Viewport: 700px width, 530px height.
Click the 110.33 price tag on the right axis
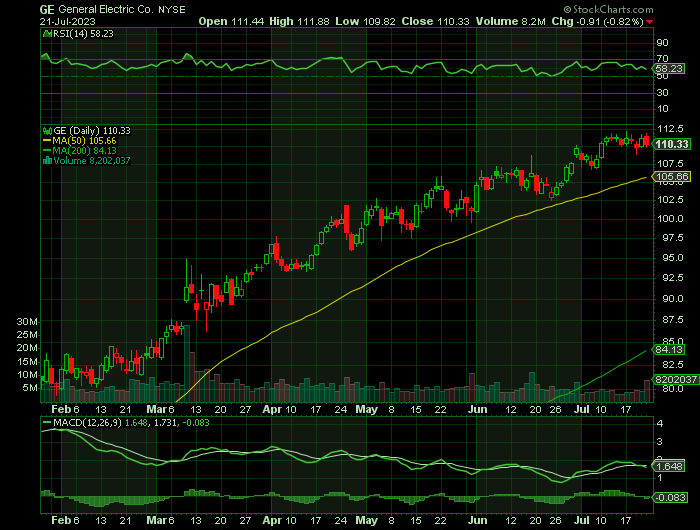(672, 144)
